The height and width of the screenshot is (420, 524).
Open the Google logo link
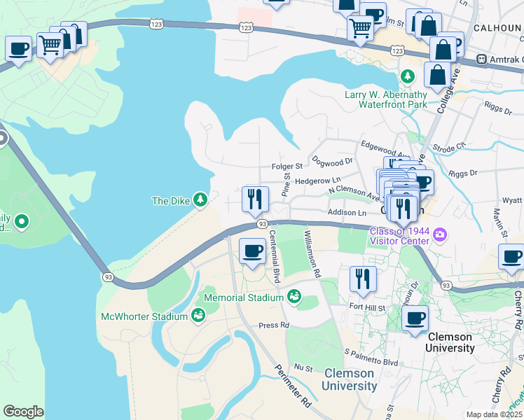pos(23,412)
